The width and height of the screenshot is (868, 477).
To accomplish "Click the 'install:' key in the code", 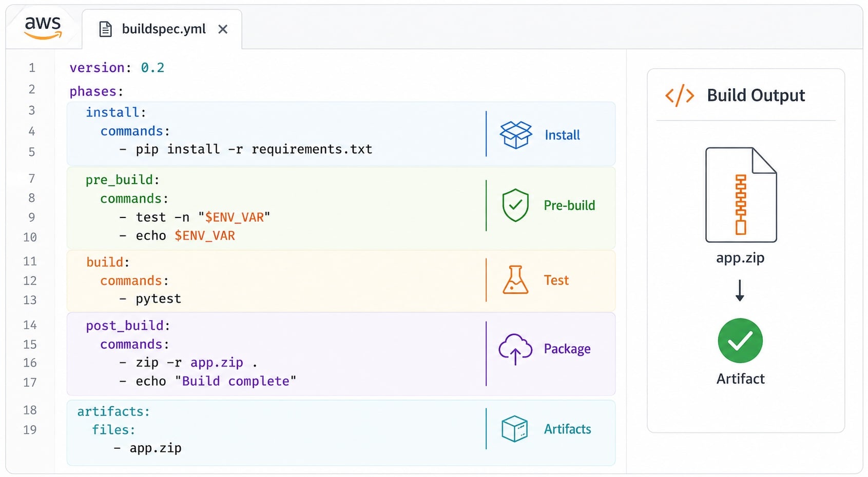I will click(x=116, y=112).
